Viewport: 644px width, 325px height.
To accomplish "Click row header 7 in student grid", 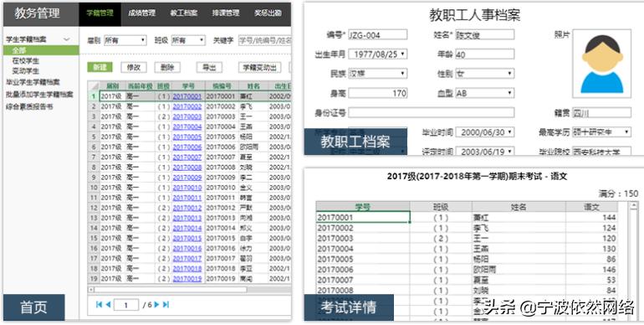I will tap(94, 157).
